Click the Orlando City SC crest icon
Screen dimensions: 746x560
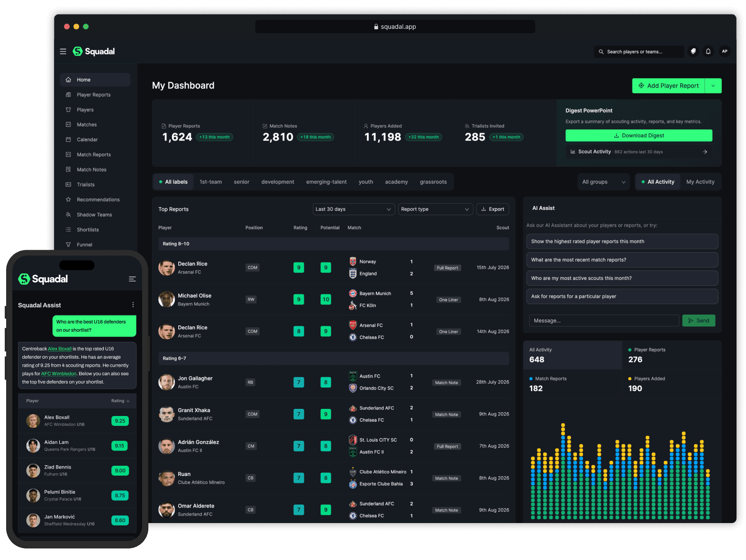(353, 388)
